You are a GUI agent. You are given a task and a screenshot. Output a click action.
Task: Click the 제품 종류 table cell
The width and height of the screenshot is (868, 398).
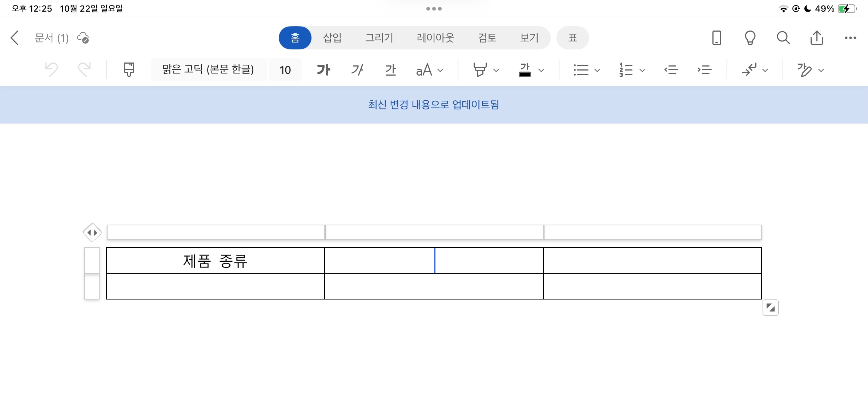click(215, 261)
